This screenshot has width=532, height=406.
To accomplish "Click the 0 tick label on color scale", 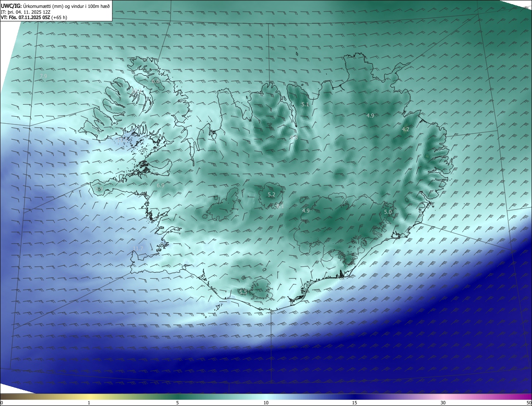I will [x=2, y=403].
